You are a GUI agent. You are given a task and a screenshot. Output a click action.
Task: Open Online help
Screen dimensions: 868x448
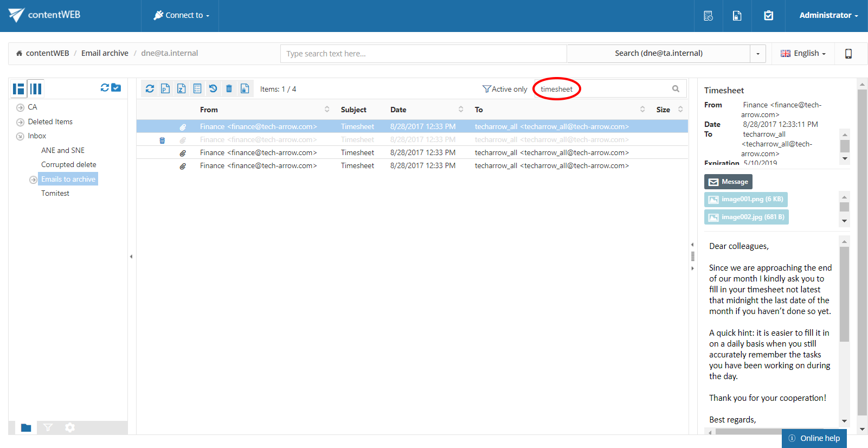coord(814,438)
